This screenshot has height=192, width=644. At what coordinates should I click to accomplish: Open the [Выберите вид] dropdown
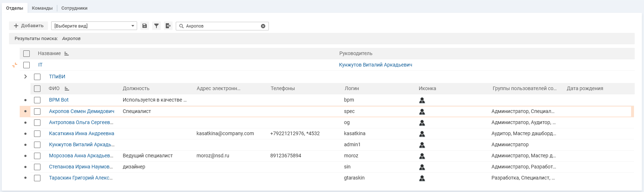point(94,26)
